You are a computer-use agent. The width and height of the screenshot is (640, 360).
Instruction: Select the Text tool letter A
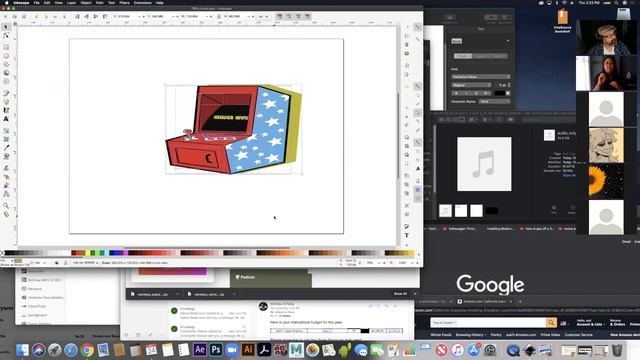click(6, 119)
